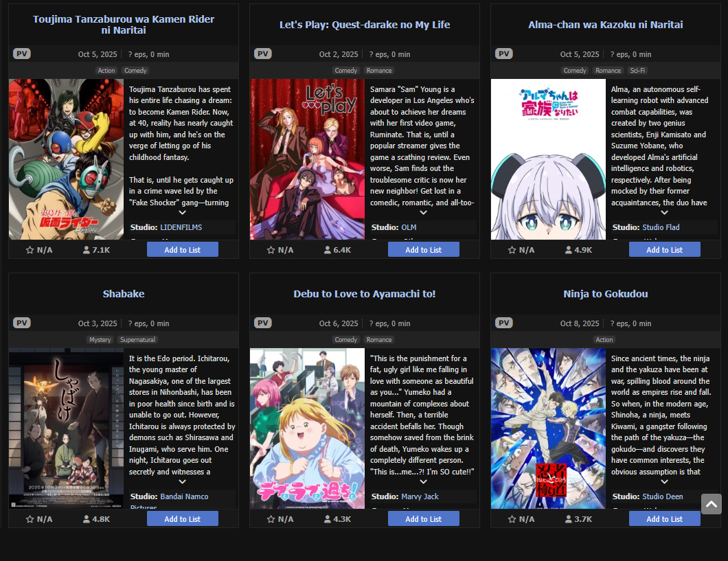Viewport: 728px width, 561px height.
Task: Open Let's Play: Quest-darake no My Life title
Action: pyautogui.click(x=365, y=25)
